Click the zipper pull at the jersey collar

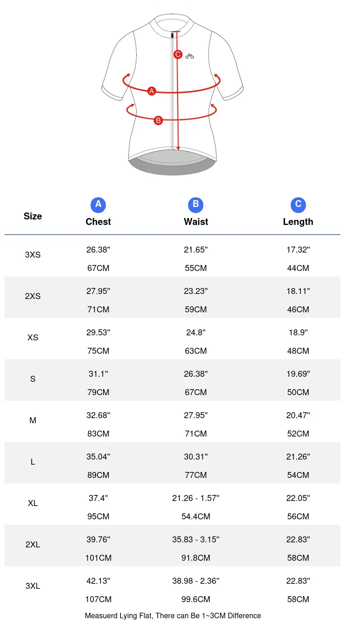coord(173,35)
